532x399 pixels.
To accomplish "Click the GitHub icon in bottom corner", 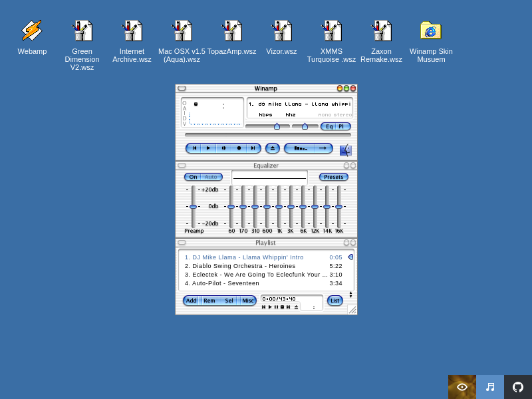I will 518,387.
